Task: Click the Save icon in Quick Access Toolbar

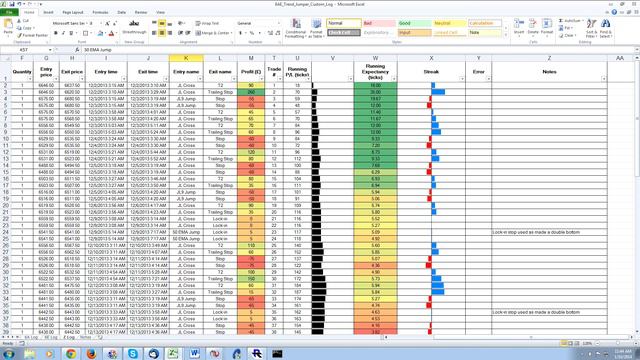Action: click(x=11, y=4)
